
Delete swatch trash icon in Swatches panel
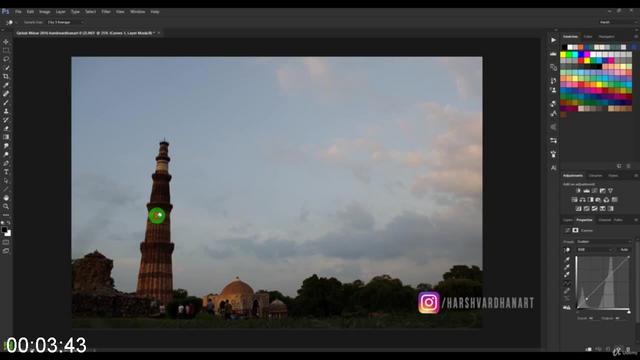[629, 166]
